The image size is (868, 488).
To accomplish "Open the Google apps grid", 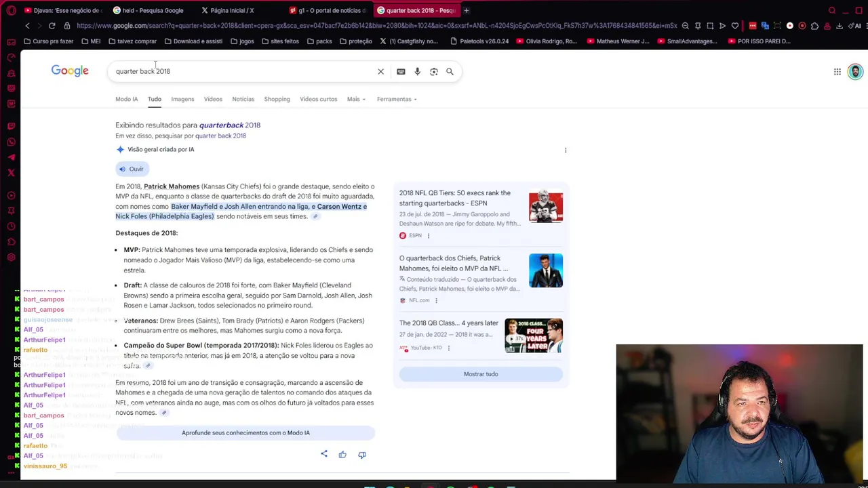I will (x=837, y=71).
